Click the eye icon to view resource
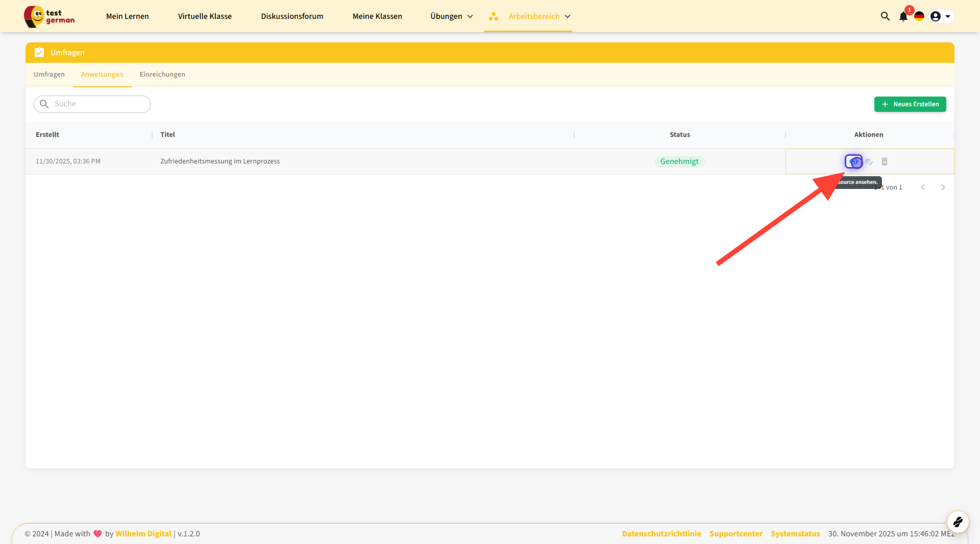 [x=853, y=162]
